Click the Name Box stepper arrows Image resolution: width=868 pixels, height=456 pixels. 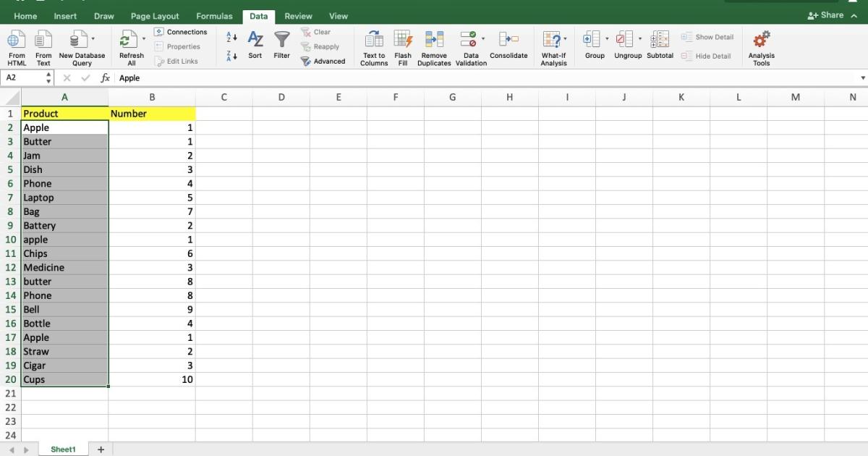coord(48,77)
